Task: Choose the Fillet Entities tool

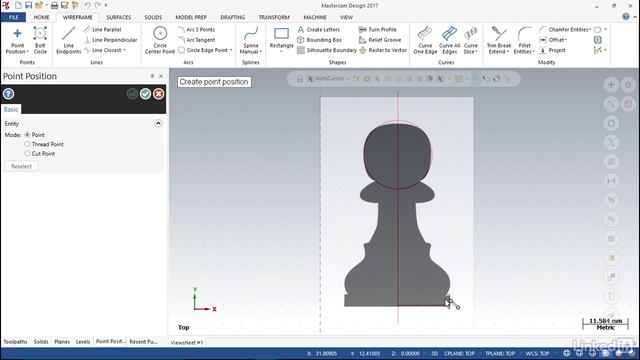Action: click(524, 41)
